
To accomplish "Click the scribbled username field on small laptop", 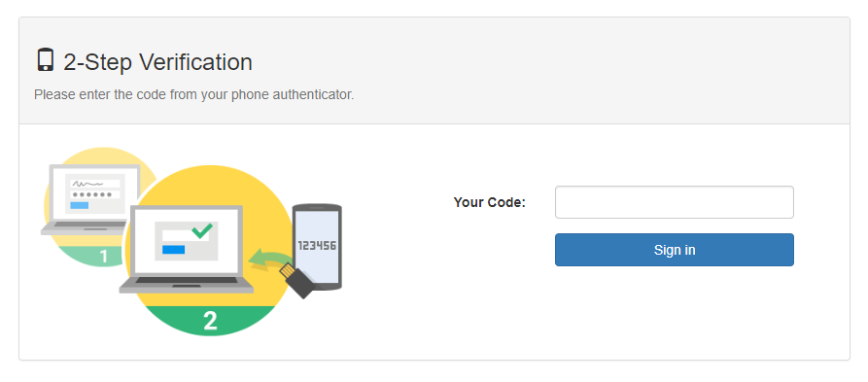I will pyautogui.click(x=95, y=184).
